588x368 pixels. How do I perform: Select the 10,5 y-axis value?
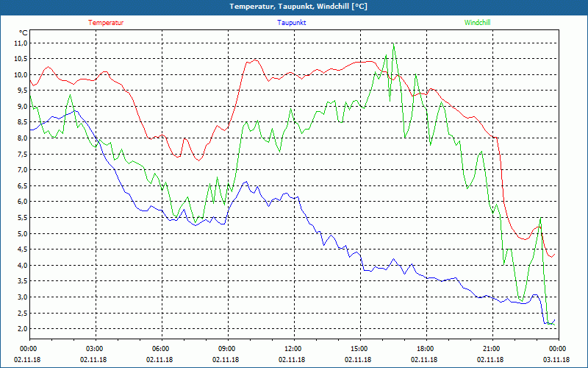(21, 59)
